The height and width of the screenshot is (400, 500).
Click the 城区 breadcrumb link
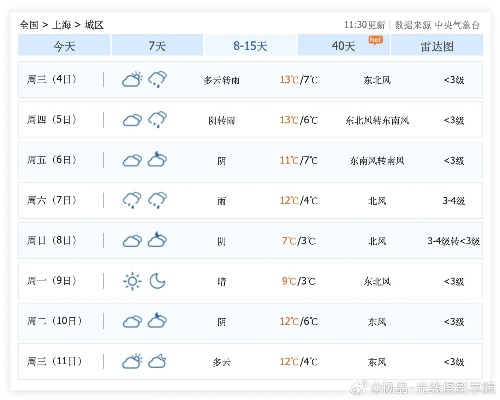coord(94,25)
